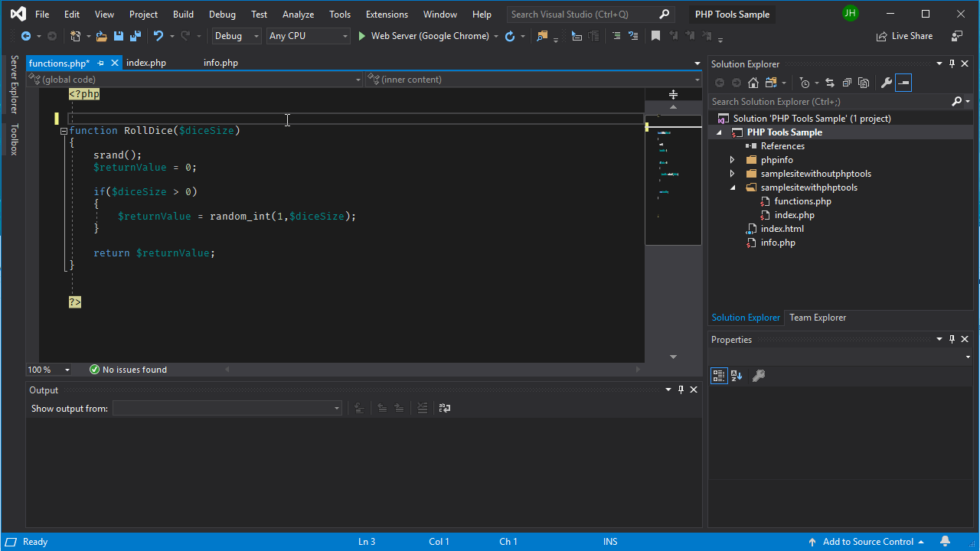Viewport: 980px width, 551px height.
Task: Click Pending Changes Filter clock icon
Action: tap(805, 83)
